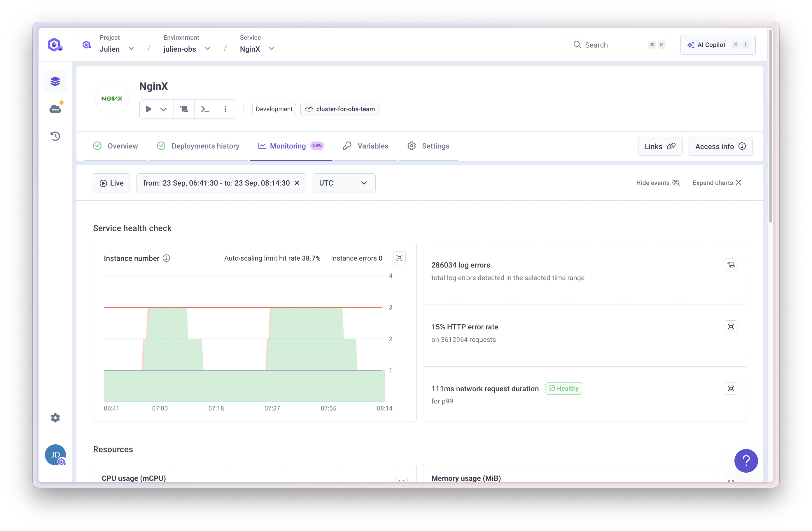View deployment logs via the scroll icon
Screen dimensions: 812x531
click(x=184, y=109)
